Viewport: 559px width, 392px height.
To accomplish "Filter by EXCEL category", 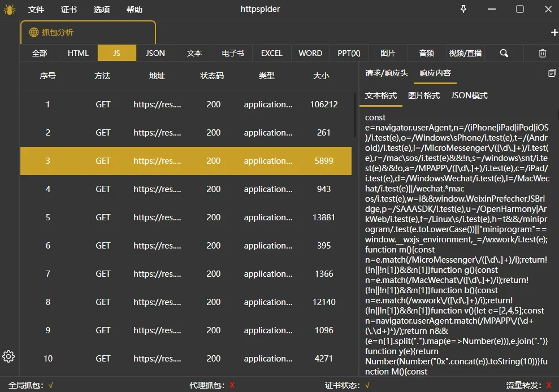I will (272, 53).
